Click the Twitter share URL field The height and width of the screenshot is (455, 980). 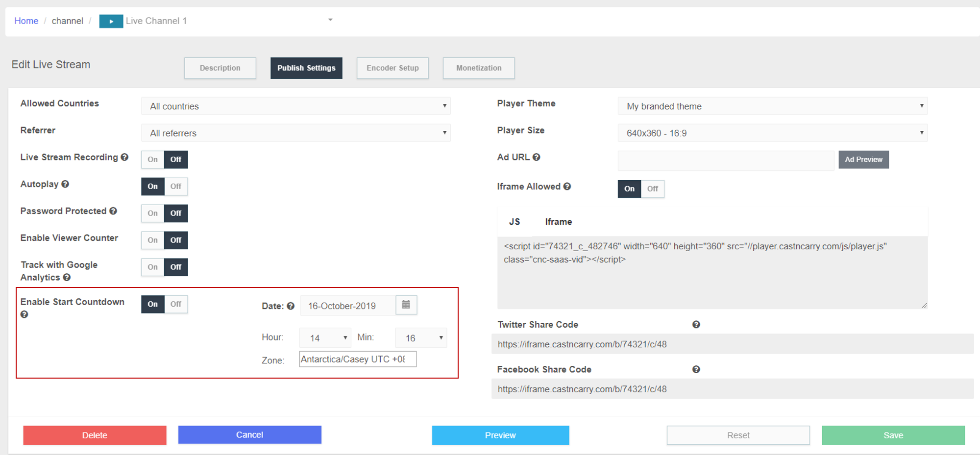(733, 344)
